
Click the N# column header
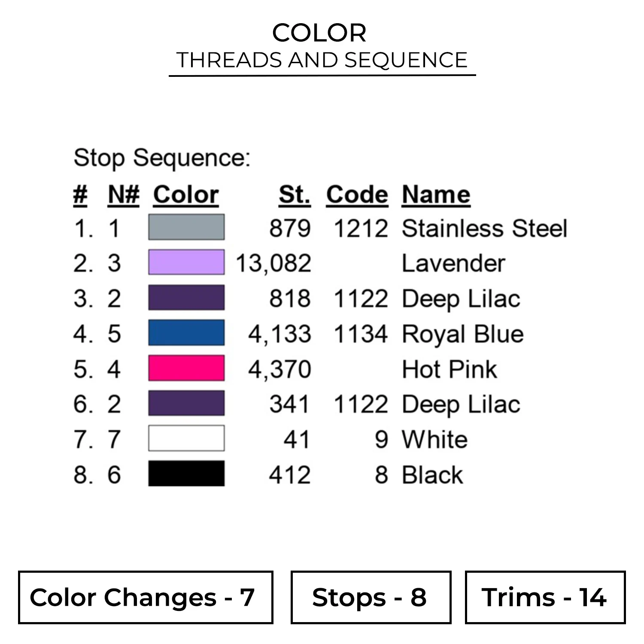[123, 195]
